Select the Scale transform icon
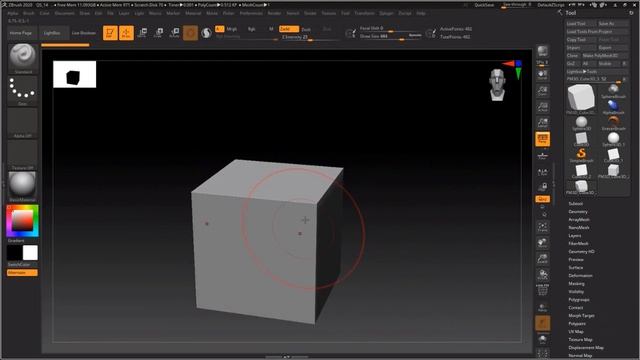This screenshot has height=360, width=640. point(158,33)
